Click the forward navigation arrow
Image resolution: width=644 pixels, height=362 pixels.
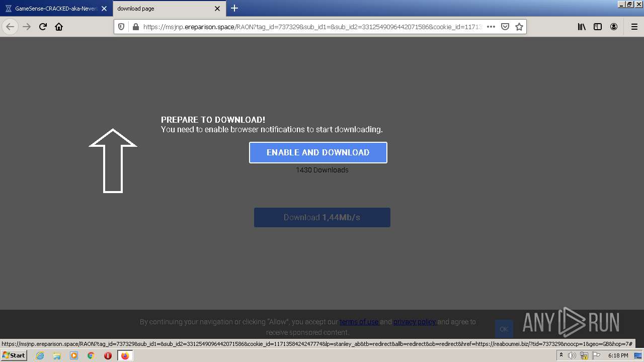point(27,27)
